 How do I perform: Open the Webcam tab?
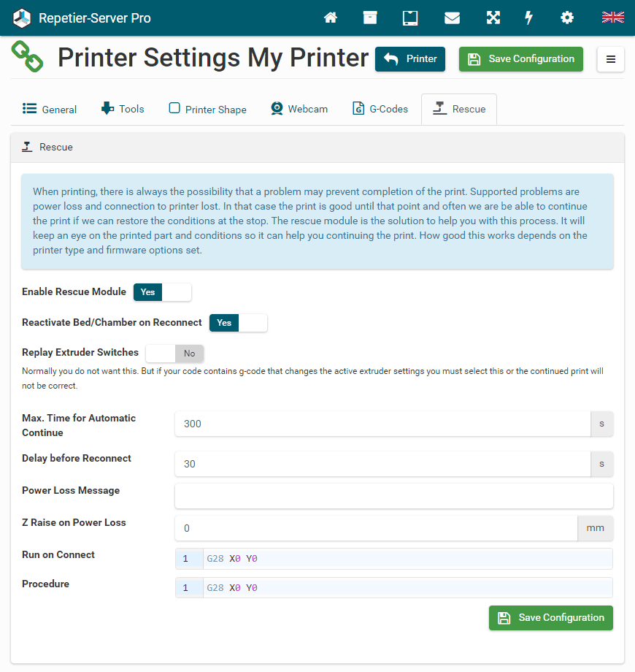[299, 109]
